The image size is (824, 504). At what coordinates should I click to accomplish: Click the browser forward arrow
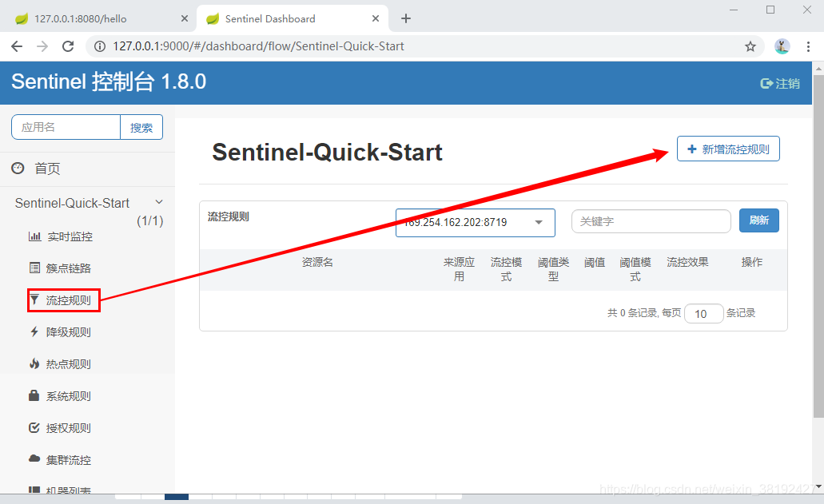42,46
